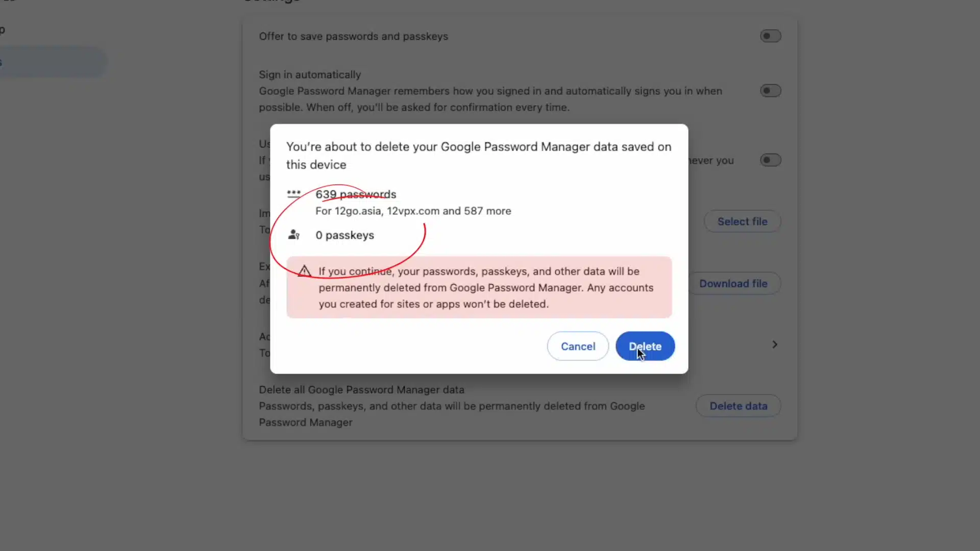Click "For 12go.asia, 12vpx.com and 587 more"
The width and height of the screenshot is (980, 551).
[413, 211]
